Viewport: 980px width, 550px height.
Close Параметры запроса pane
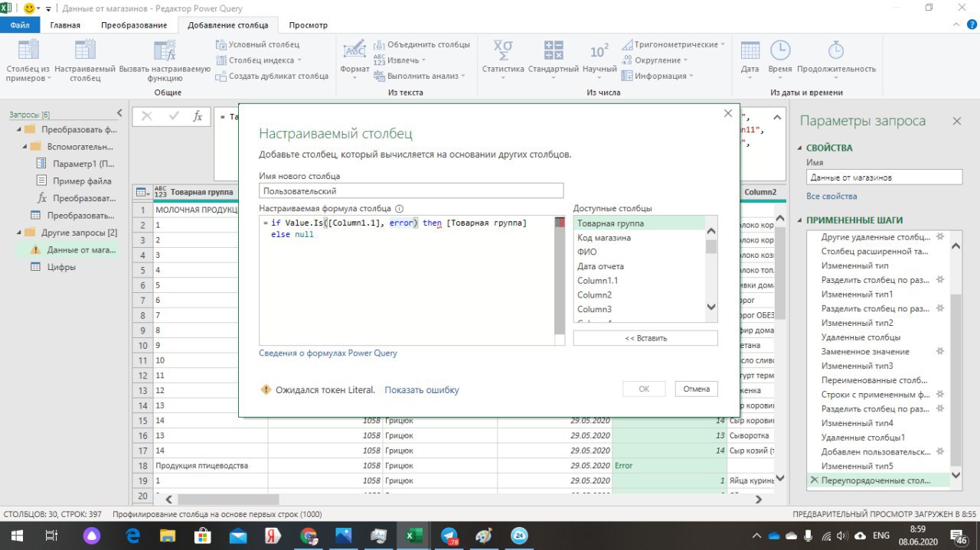[956, 121]
